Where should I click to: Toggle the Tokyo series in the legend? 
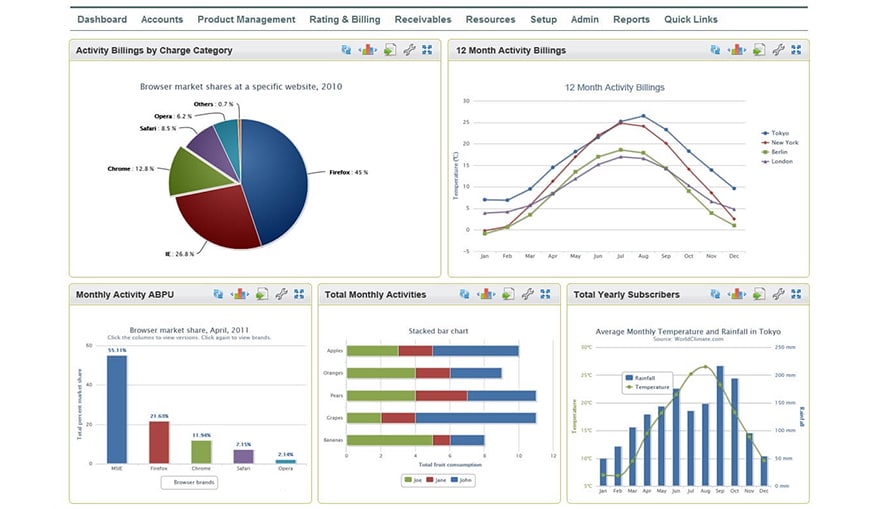point(775,133)
